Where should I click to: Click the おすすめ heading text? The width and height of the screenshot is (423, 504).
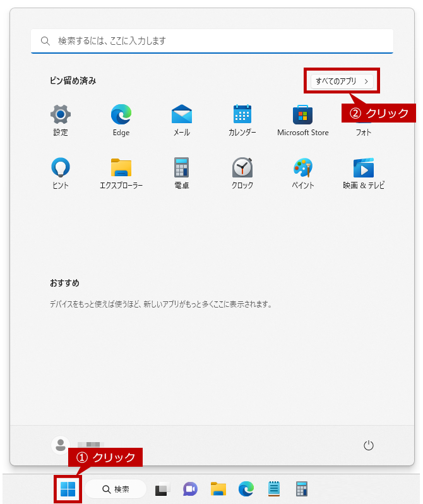pyautogui.click(x=64, y=283)
